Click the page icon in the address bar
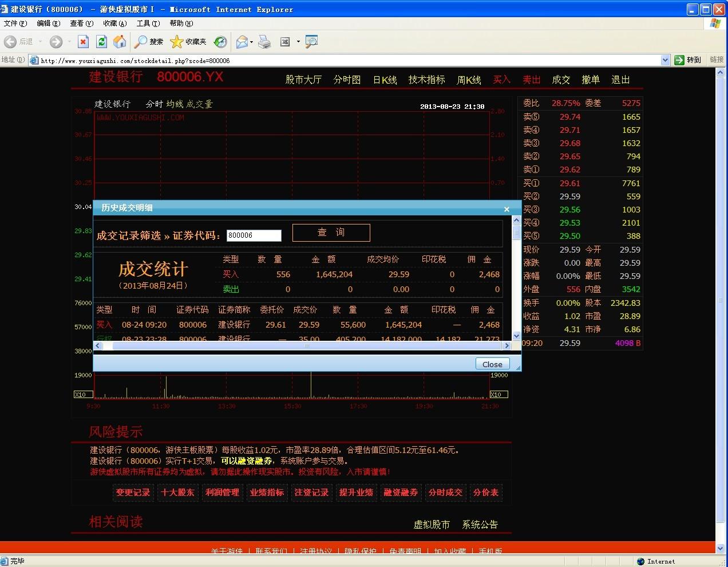Viewport: 728px width, 567px height. (34, 60)
